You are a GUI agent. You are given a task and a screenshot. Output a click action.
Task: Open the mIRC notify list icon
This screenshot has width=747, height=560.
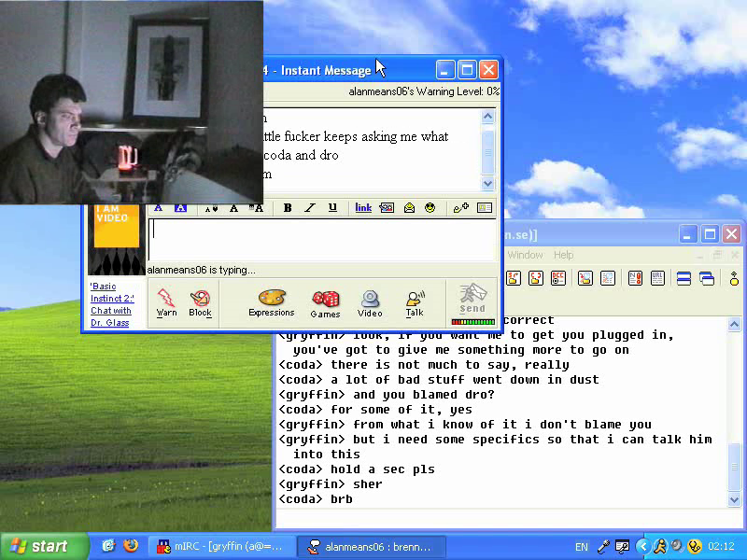tap(635, 277)
